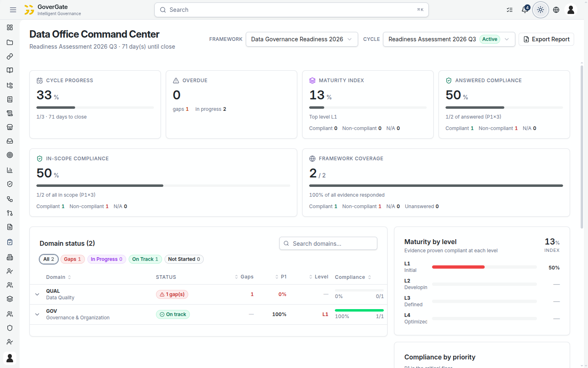Click the profile avatar at sidebar bottom
The height and width of the screenshot is (368, 588).
pyautogui.click(x=10, y=358)
